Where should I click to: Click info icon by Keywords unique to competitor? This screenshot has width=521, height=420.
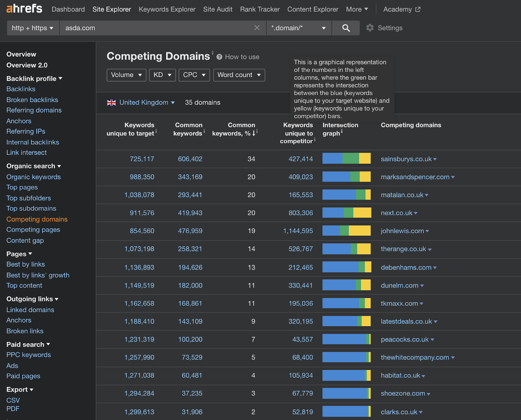[315, 139]
